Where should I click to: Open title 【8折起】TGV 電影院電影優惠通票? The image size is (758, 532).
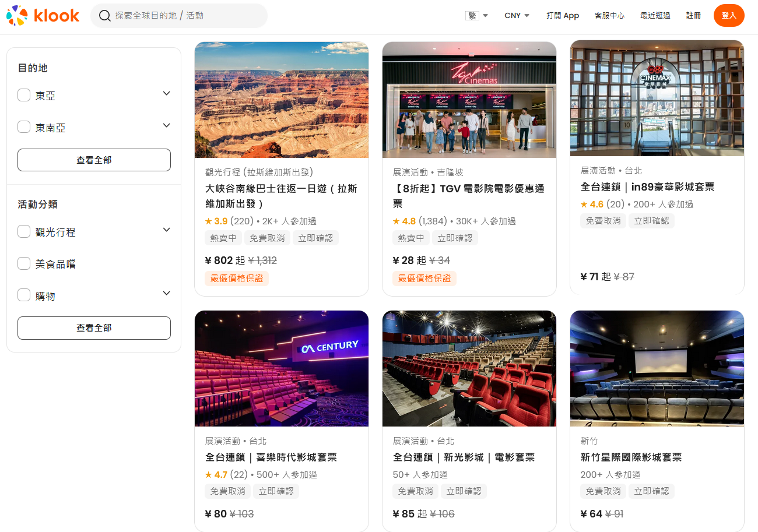[469, 196]
